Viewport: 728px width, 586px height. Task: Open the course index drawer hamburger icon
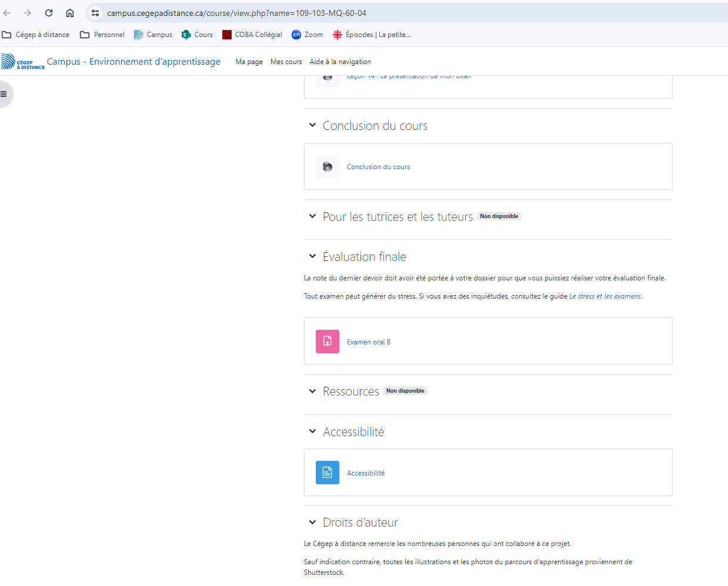[4, 94]
